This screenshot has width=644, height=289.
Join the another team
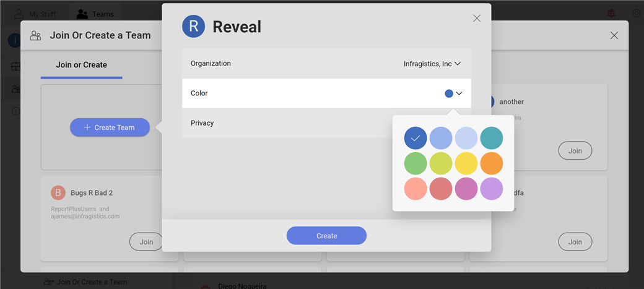coord(575,150)
